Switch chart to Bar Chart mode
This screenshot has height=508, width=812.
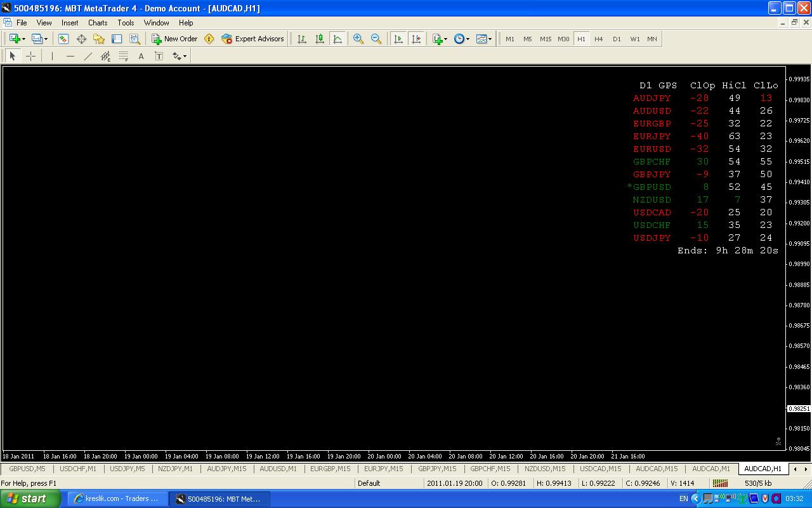(x=302, y=39)
